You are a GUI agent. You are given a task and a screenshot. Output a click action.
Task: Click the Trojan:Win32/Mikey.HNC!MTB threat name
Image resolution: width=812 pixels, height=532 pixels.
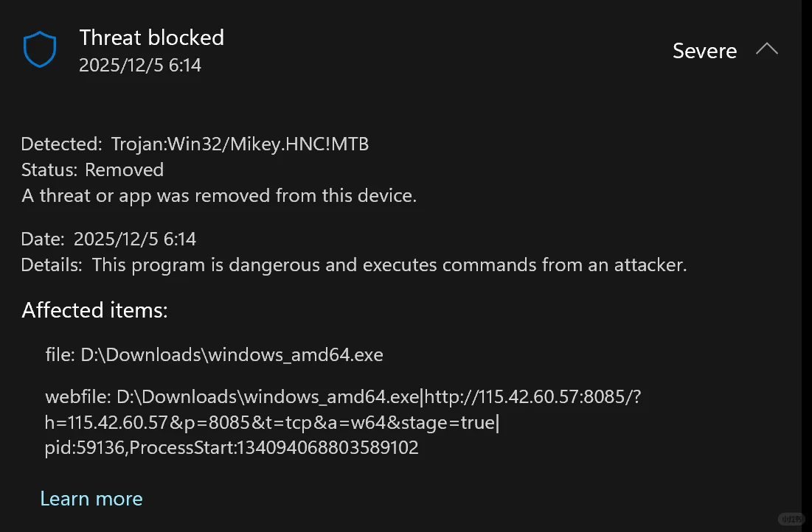pyautogui.click(x=240, y=144)
